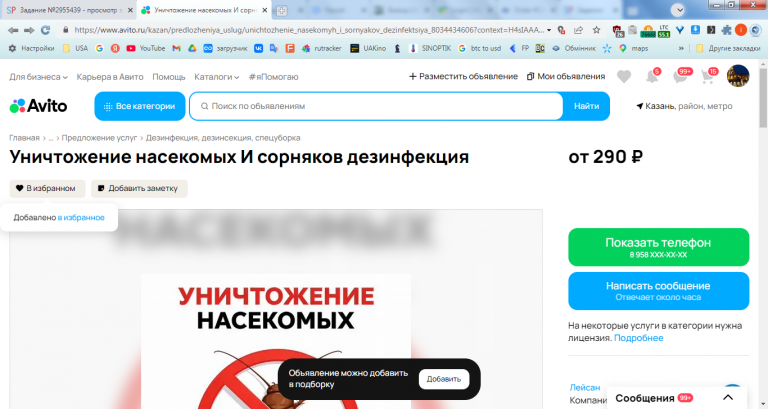Open the VK bookmark icon

259,48
